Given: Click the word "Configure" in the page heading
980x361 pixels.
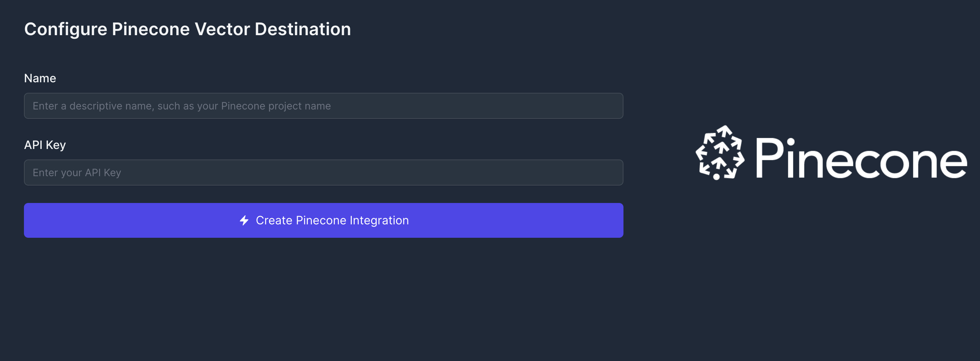Looking at the screenshot, I should [x=65, y=29].
